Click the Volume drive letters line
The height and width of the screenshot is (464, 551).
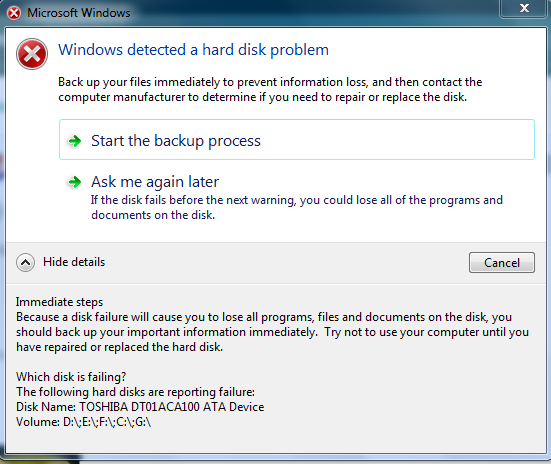(84, 422)
